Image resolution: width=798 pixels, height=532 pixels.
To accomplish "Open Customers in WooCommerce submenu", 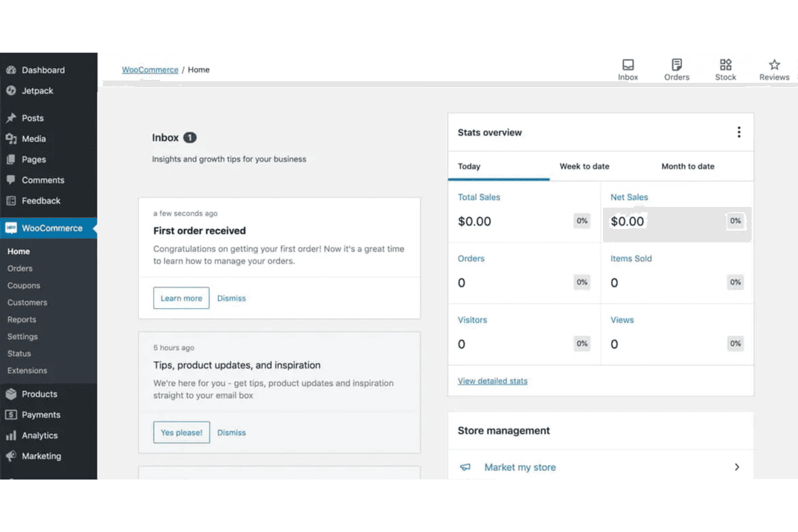I will (27, 302).
